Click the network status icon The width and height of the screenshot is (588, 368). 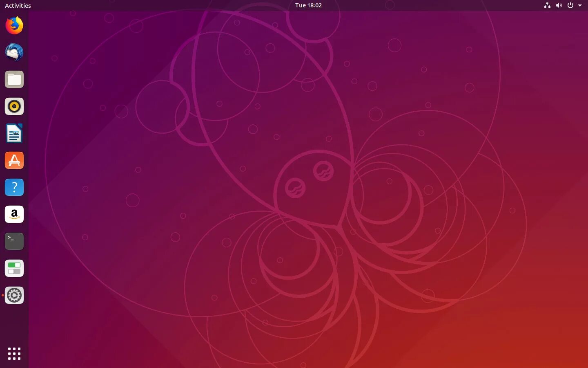pos(547,5)
